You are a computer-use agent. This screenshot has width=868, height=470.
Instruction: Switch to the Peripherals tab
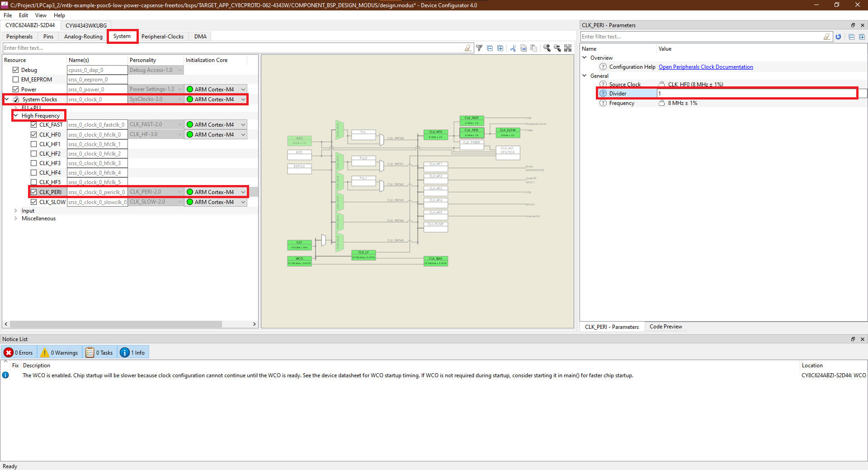click(x=19, y=37)
